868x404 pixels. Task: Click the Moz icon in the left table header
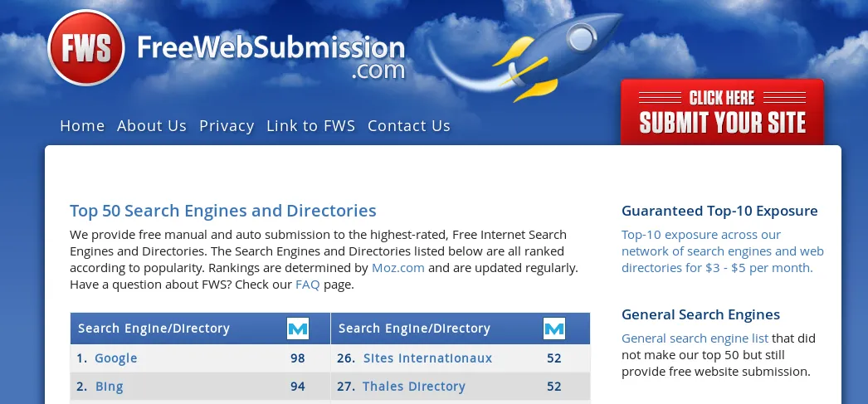[x=298, y=329]
